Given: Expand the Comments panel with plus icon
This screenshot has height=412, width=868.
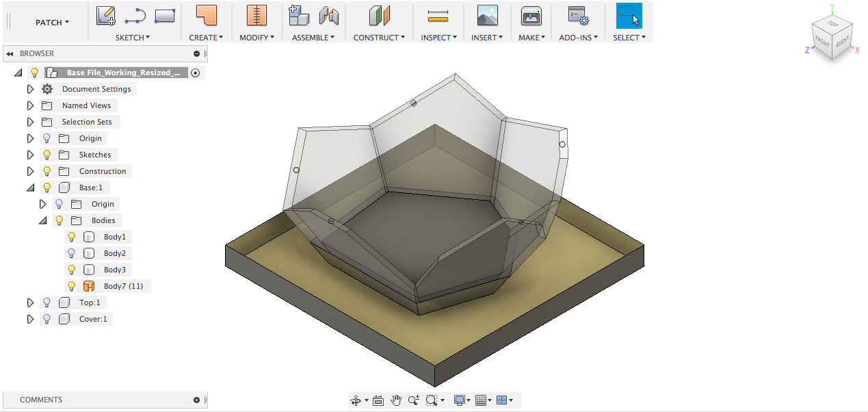Looking at the screenshot, I should click(197, 400).
